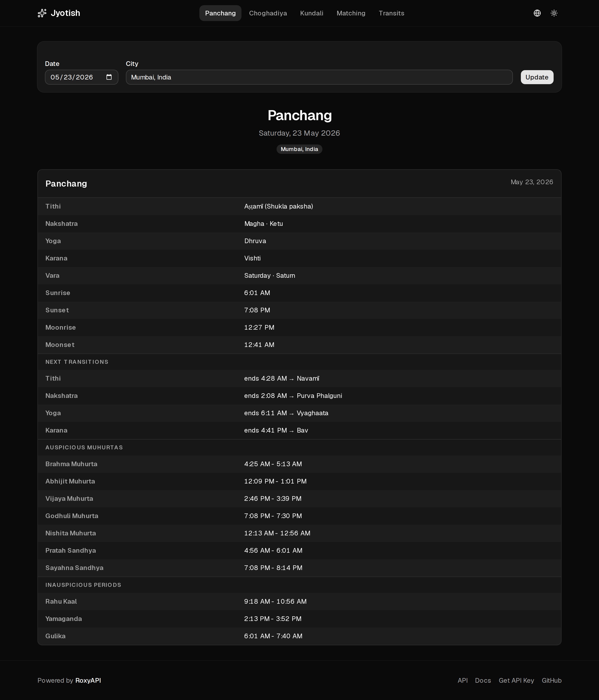Focus the City input field
599x700 pixels.
pos(319,77)
